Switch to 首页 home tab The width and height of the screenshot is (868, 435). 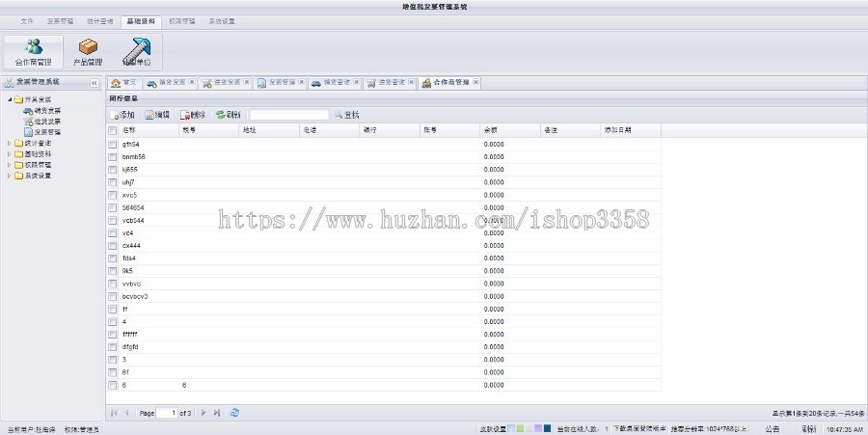[124, 82]
